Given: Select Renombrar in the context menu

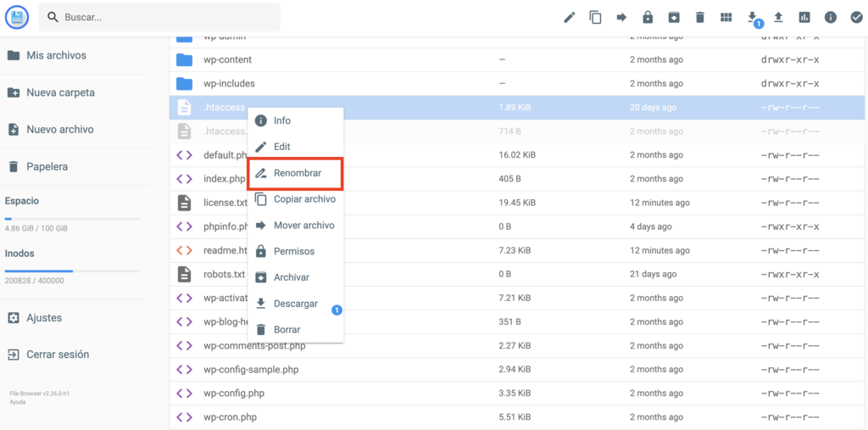Looking at the screenshot, I should [x=296, y=173].
